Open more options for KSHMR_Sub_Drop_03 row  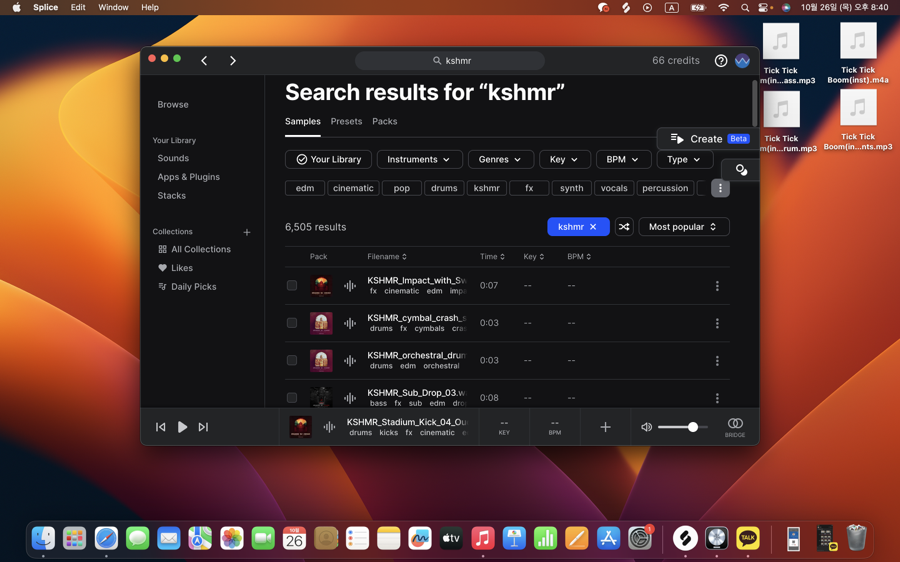(x=717, y=398)
